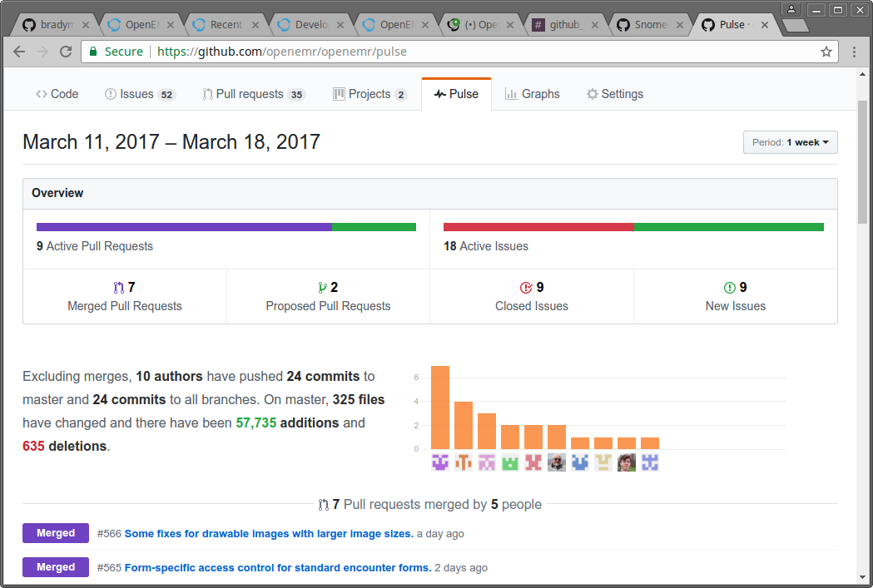The image size is (873, 588).
Task: Click the browser forward arrow
Action: tap(42, 52)
